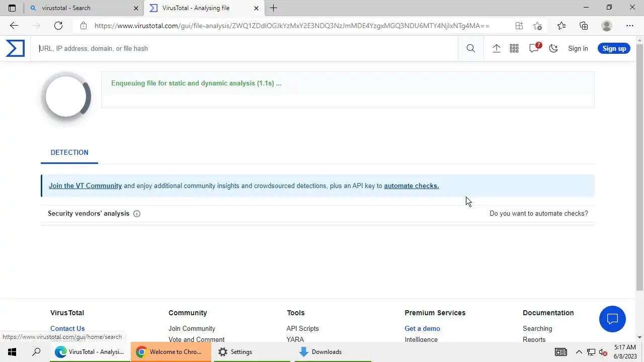Click the muted volume tray icon

603,352
